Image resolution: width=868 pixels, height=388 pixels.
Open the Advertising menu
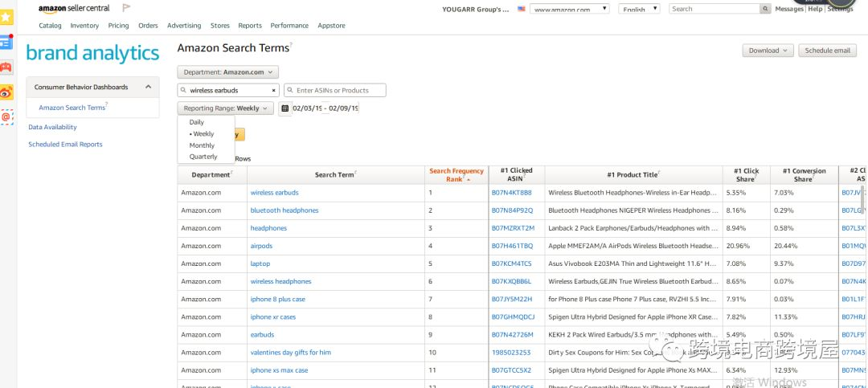coord(184,26)
